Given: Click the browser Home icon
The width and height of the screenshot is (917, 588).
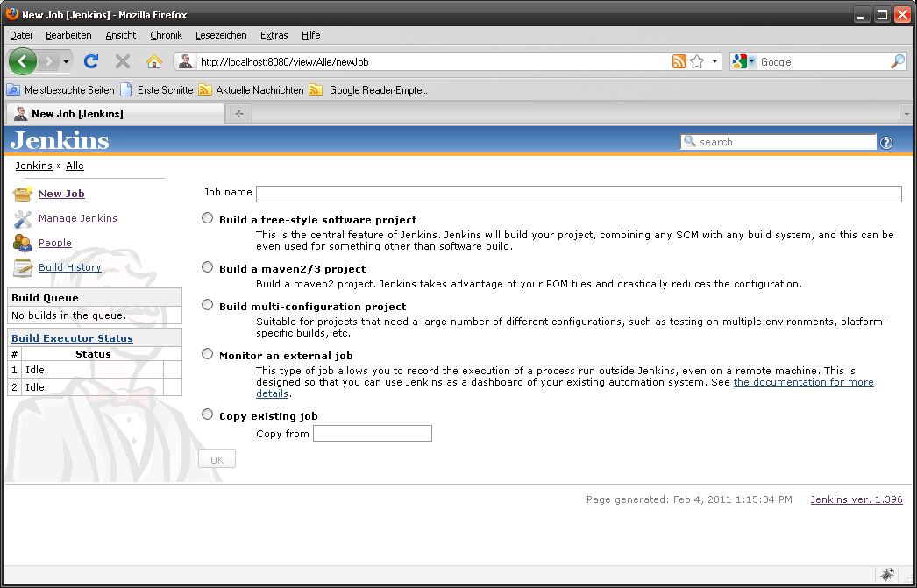Looking at the screenshot, I should [x=154, y=61].
